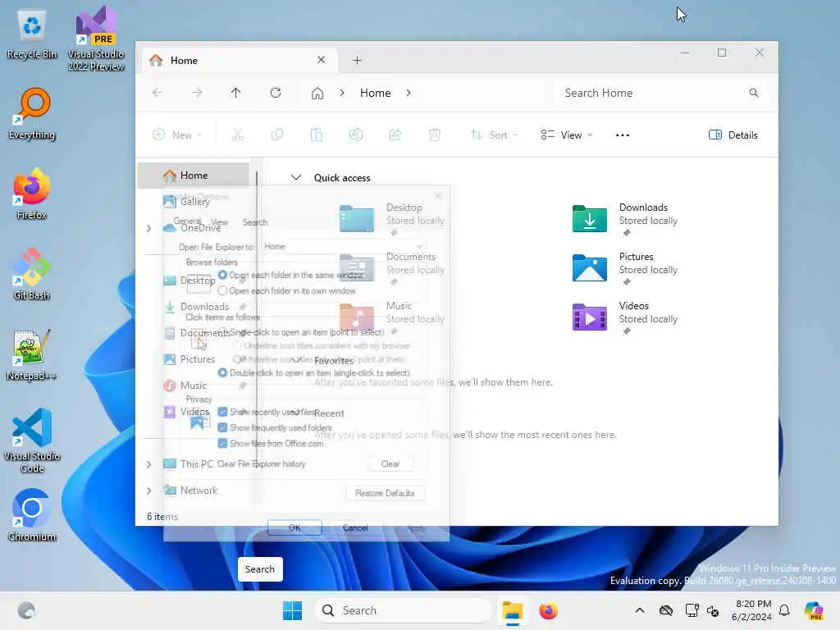Click the magnifier icon in Search Home
The width and height of the screenshot is (840, 630).
click(x=753, y=93)
